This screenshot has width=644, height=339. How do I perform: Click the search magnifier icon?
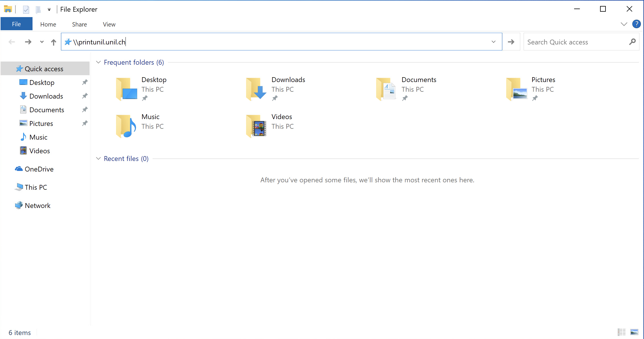click(632, 42)
